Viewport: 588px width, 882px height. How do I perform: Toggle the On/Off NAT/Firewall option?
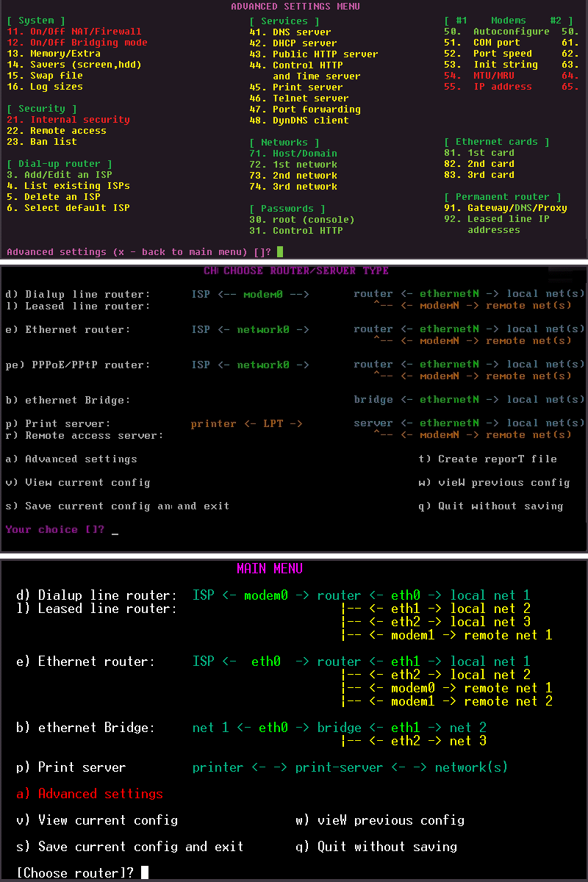tap(74, 32)
